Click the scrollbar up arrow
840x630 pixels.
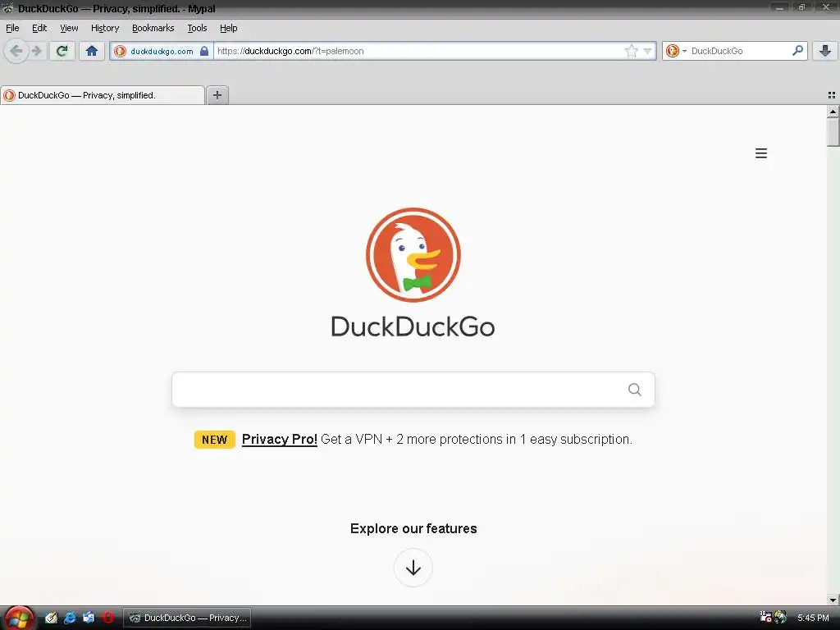(x=833, y=112)
